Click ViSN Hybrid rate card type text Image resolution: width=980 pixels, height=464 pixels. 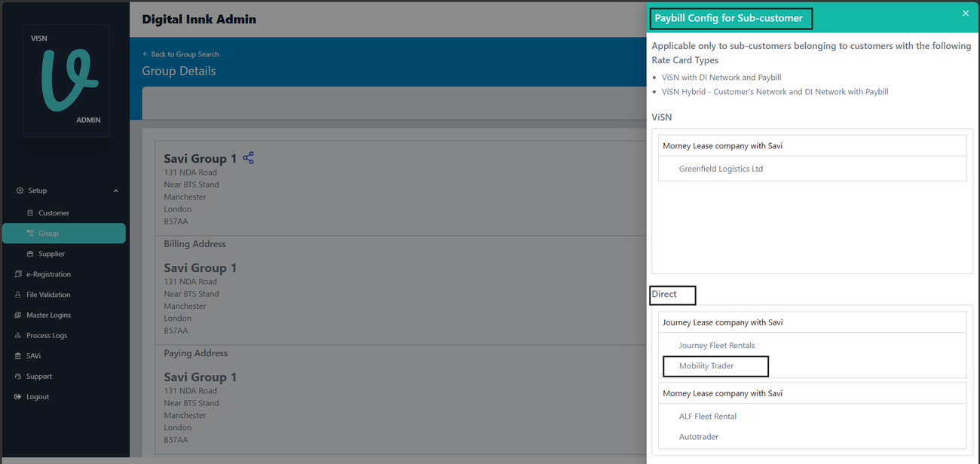tap(775, 92)
